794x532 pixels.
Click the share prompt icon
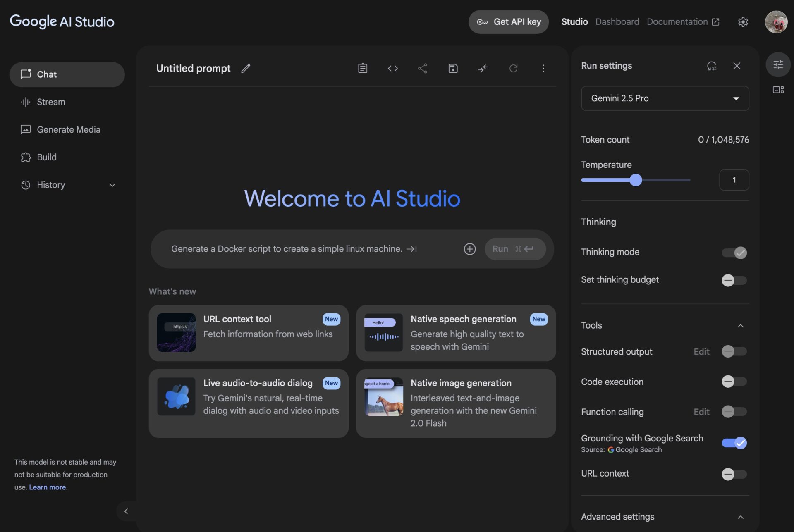(x=423, y=68)
